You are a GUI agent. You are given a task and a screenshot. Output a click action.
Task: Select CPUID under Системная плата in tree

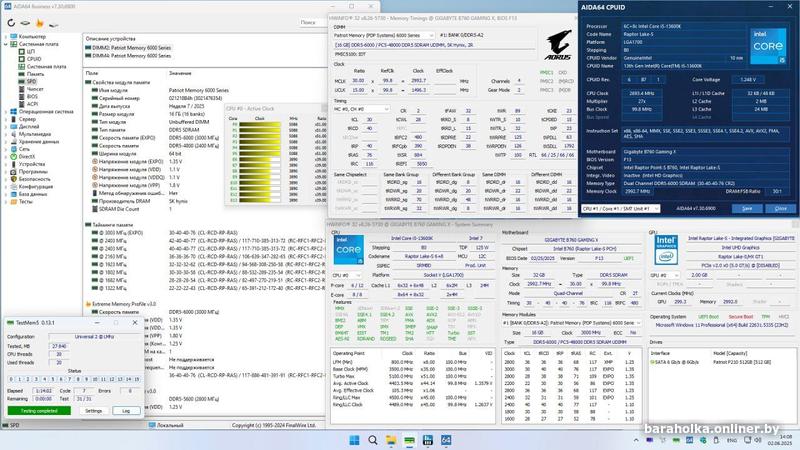pos(34,59)
